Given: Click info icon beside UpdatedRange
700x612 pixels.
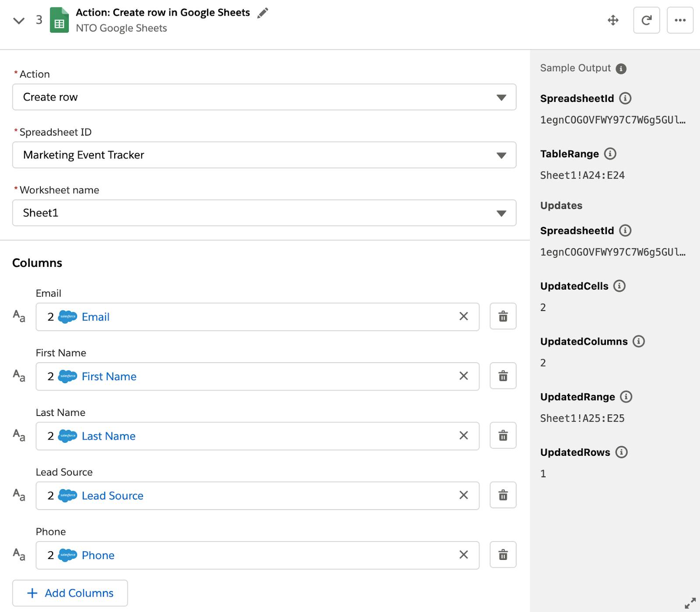Looking at the screenshot, I should (626, 396).
